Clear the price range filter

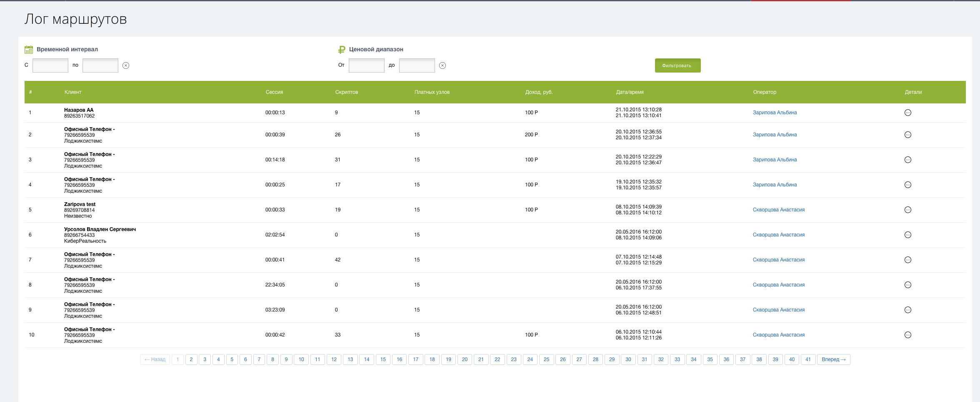coord(442,65)
